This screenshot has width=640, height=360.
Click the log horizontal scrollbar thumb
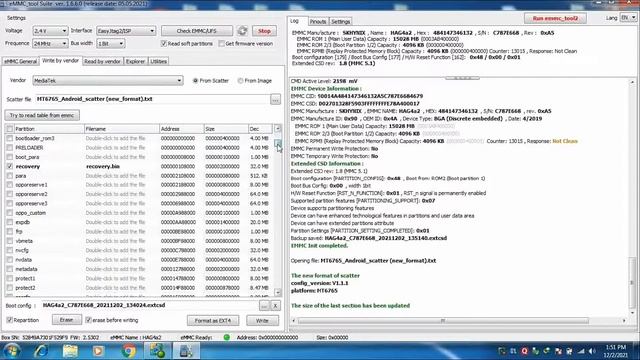click(x=443, y=321)
